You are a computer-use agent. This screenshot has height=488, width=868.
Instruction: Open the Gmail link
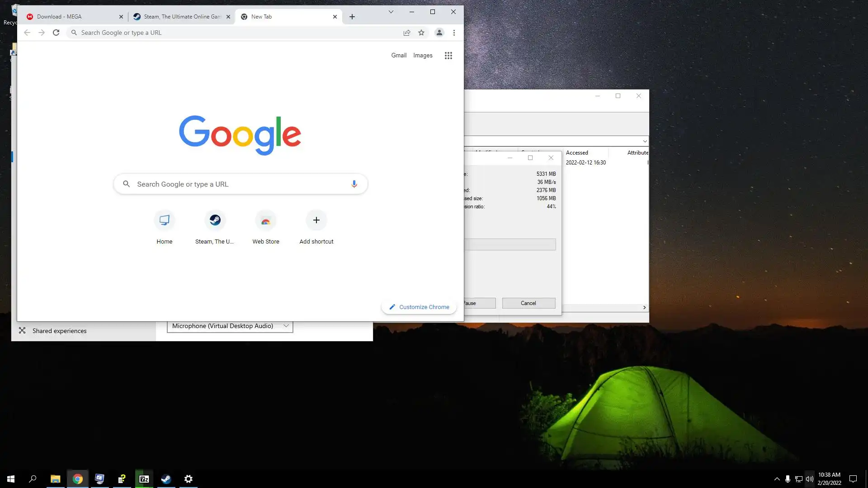tap(399, 55)
